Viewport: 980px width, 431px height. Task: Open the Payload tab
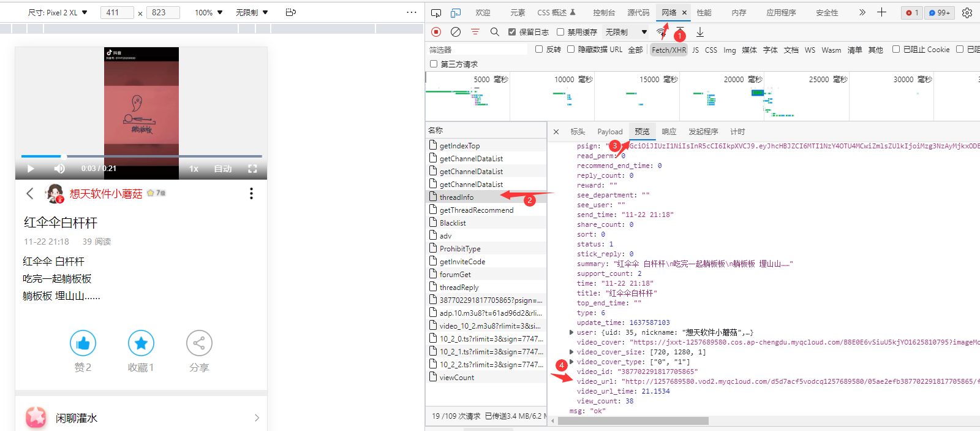click(x=610, y=132)
